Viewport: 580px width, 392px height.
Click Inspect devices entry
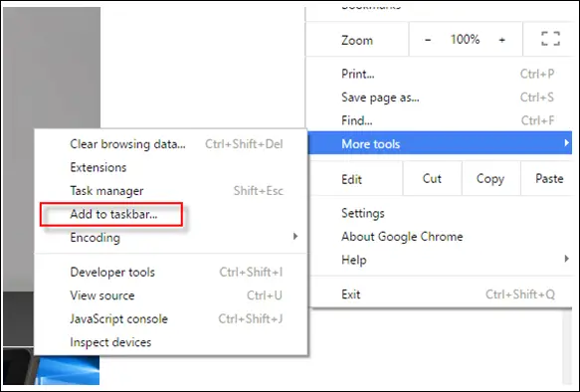pyautogui.click(x=110, y=342)
